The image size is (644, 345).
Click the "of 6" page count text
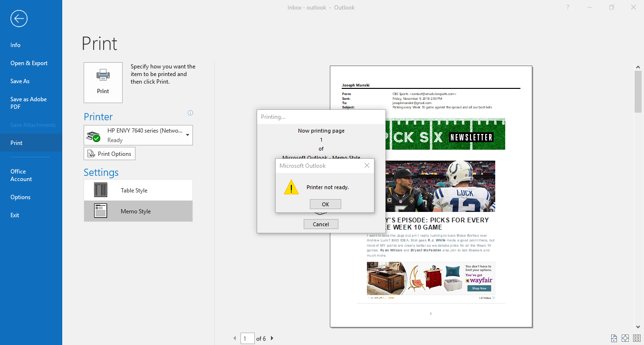point(261,339)
